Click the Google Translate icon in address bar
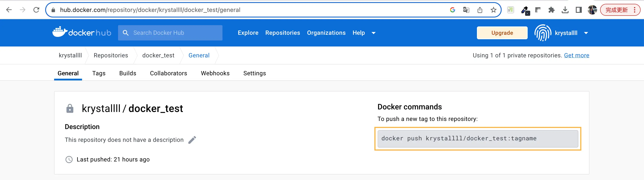 point(466,10)
